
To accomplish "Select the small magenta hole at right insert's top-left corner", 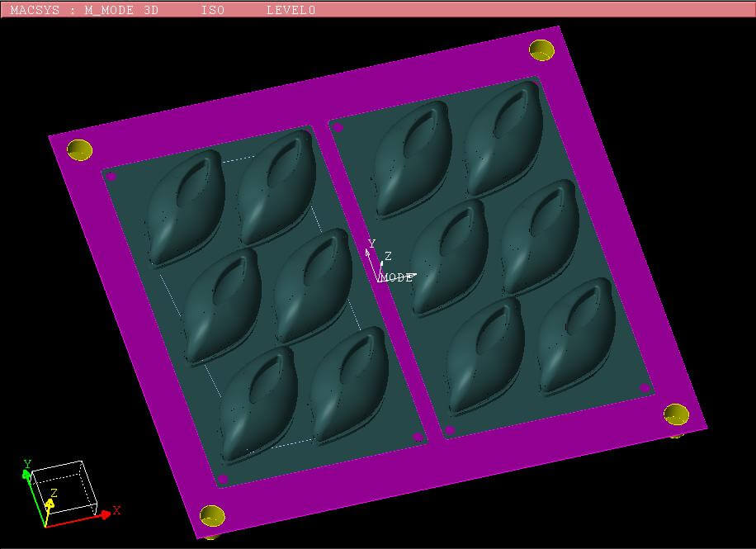I will tap(338, 128).
